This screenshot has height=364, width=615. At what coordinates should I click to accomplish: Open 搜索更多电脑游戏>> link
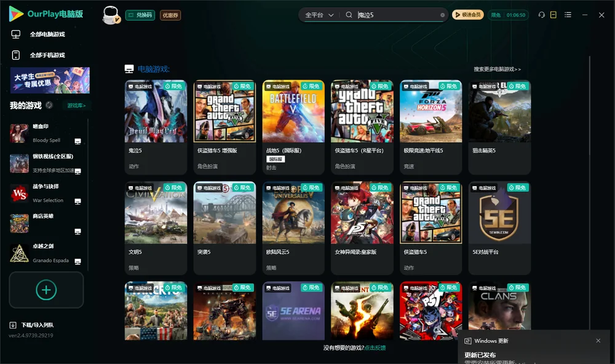pos(497,69)
